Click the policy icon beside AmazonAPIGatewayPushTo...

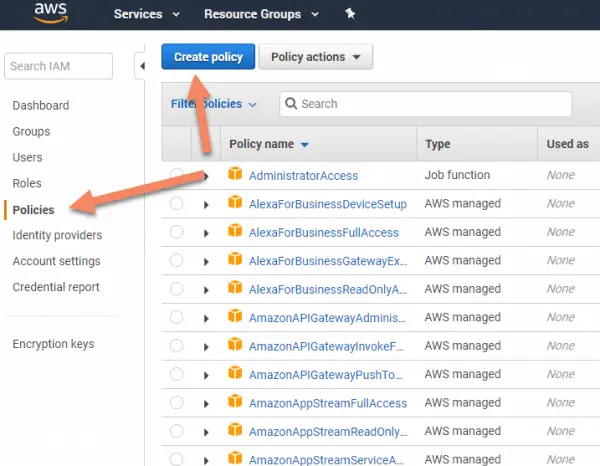(235, 372)
